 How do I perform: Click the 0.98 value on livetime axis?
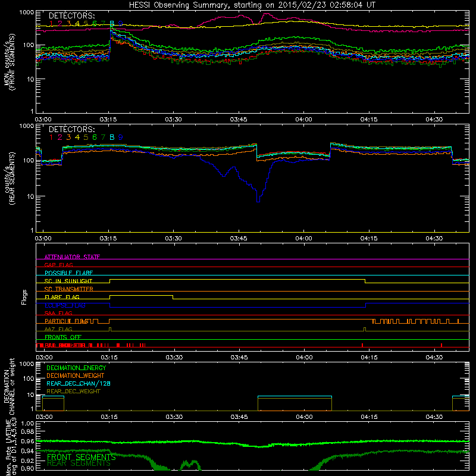27,431
